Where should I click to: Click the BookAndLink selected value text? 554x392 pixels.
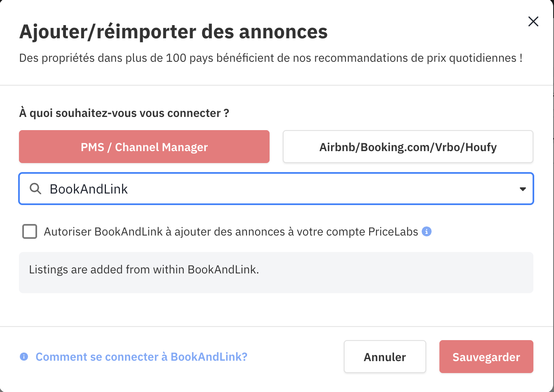tap(89, 189)
